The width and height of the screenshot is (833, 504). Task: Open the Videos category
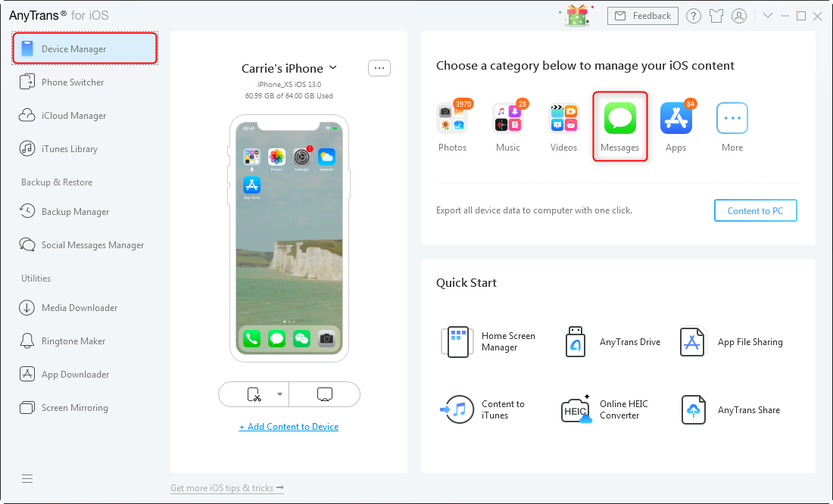coord(563,127)
